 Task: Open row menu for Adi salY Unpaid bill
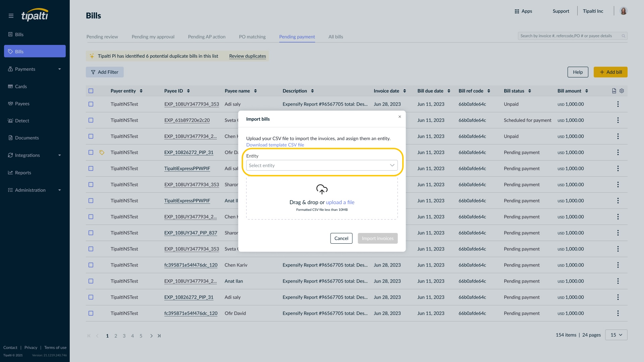click(618, 104)
